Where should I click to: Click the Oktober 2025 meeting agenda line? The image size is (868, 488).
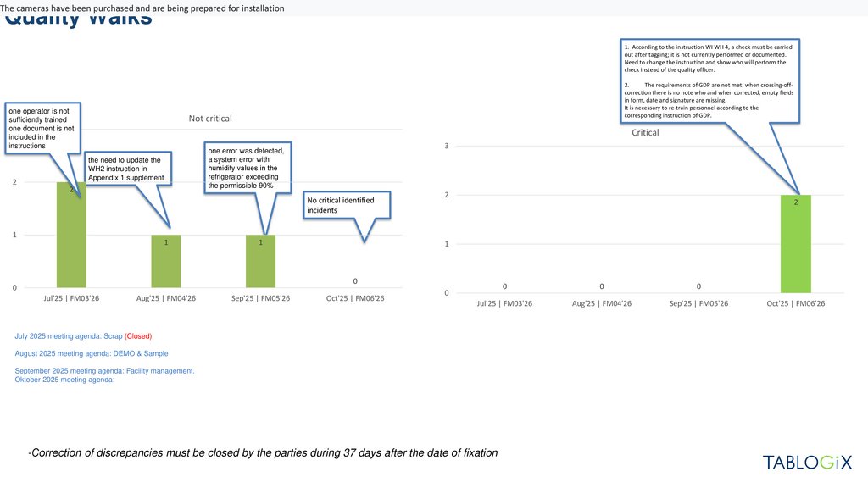[x=64, y=380]
